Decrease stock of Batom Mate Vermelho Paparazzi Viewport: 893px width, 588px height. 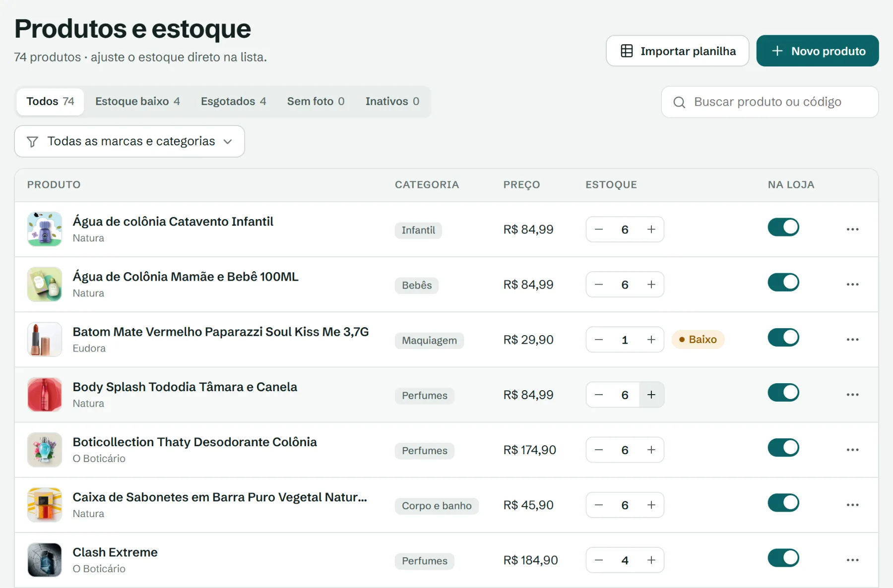pyautogui.click(x=599, y=340)
